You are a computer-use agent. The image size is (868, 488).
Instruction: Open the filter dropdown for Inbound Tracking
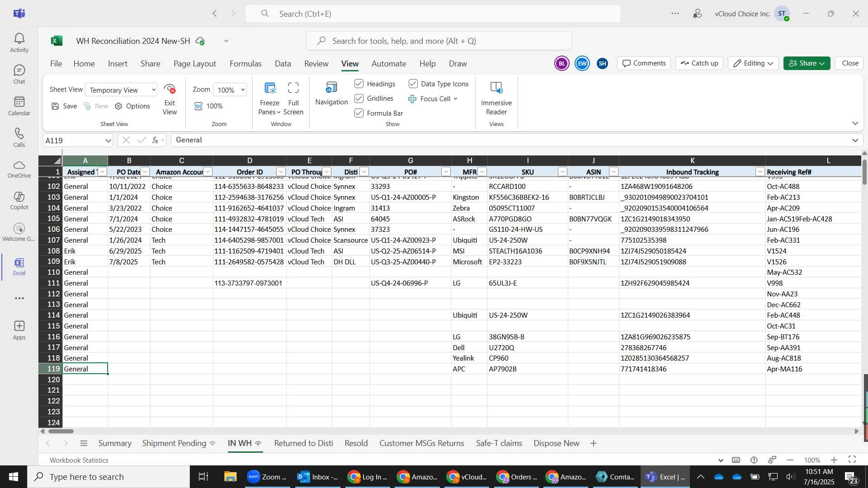pos(759,172)
